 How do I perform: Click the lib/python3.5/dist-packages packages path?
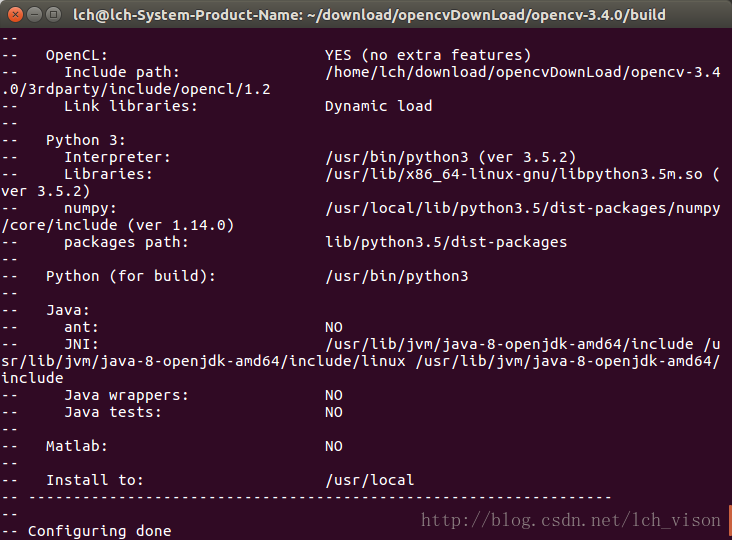point(446,242)
